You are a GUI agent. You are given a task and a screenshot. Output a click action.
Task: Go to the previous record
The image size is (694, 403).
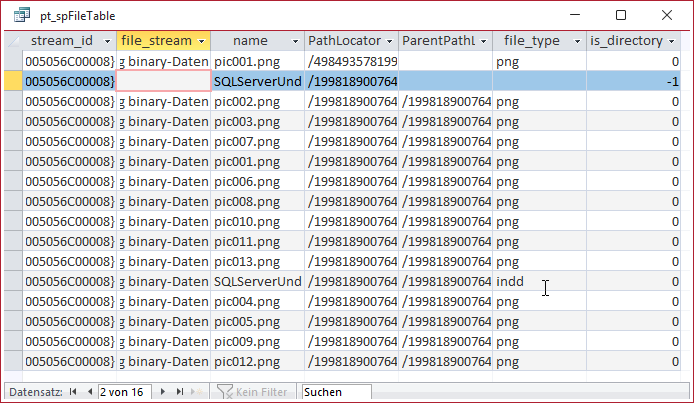coord(89,391)
